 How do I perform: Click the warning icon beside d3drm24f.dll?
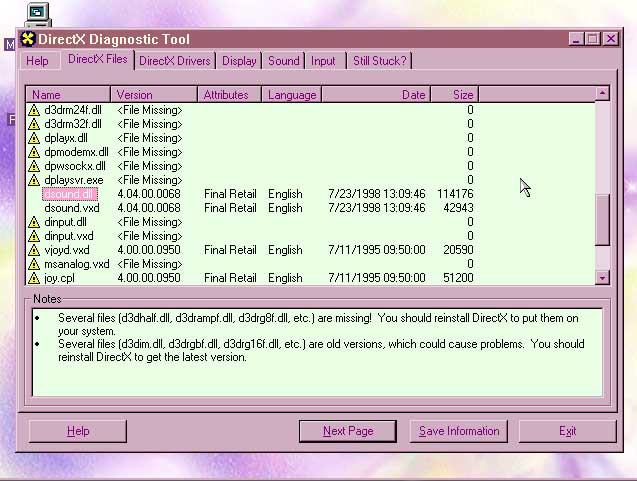click(x=34, y=110)
